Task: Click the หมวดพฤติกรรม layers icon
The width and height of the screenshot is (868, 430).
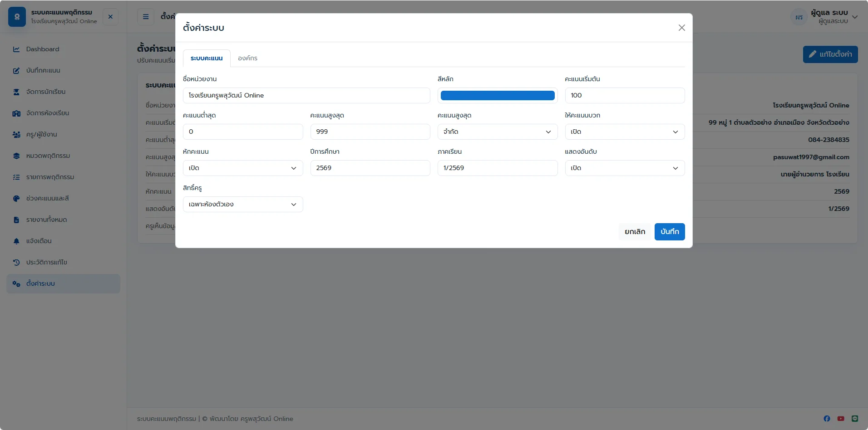Action: click(x=16, y=156)
